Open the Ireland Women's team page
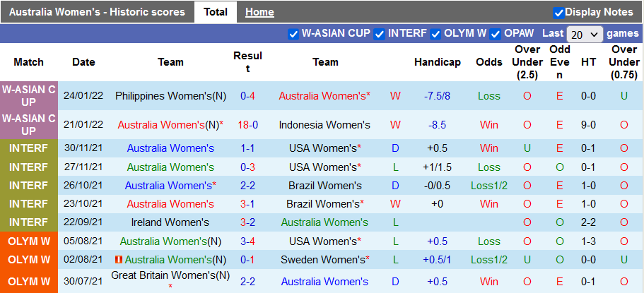The height and width of the screenshot is (293, 644). coord(170,222)
